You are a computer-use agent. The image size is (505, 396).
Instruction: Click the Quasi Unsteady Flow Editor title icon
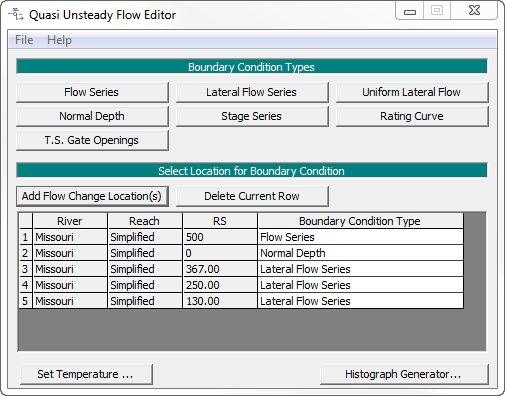point(16,15)
